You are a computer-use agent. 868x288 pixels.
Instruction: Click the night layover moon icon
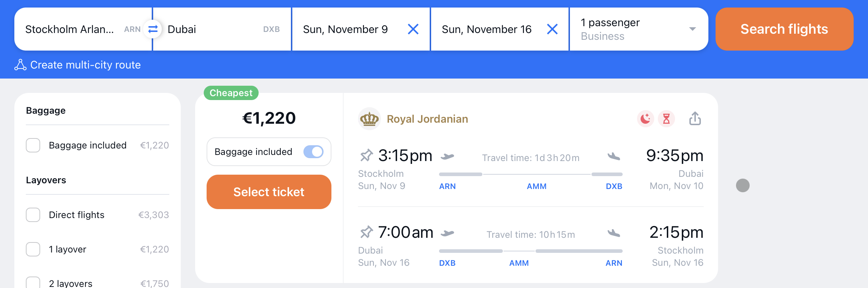tap(646, 118)
